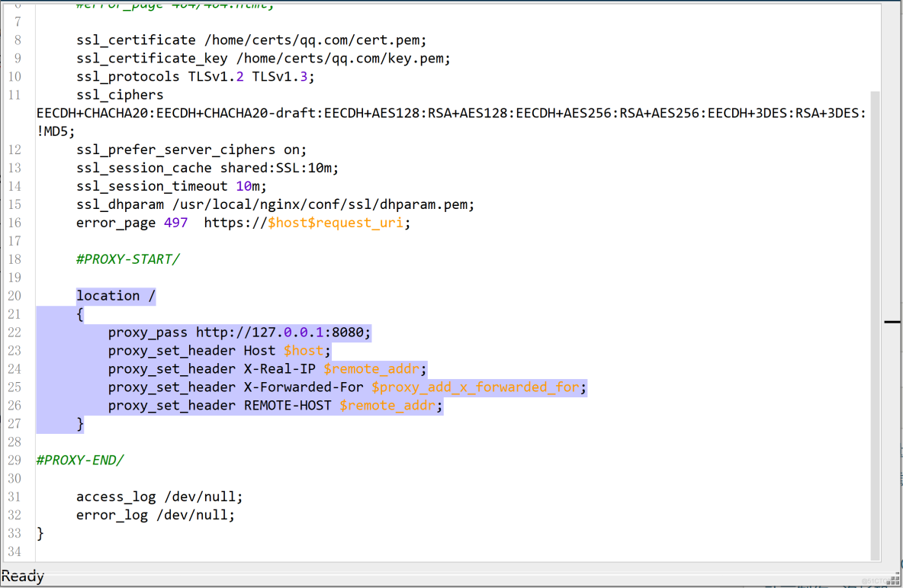The image size is (903, 588).
Task: Click the proxy_set_header Host $host line
Action: click(x=220, y=351)
